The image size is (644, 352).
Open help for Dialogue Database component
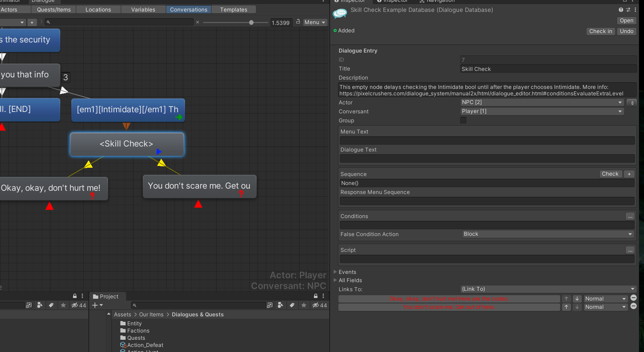621,10
